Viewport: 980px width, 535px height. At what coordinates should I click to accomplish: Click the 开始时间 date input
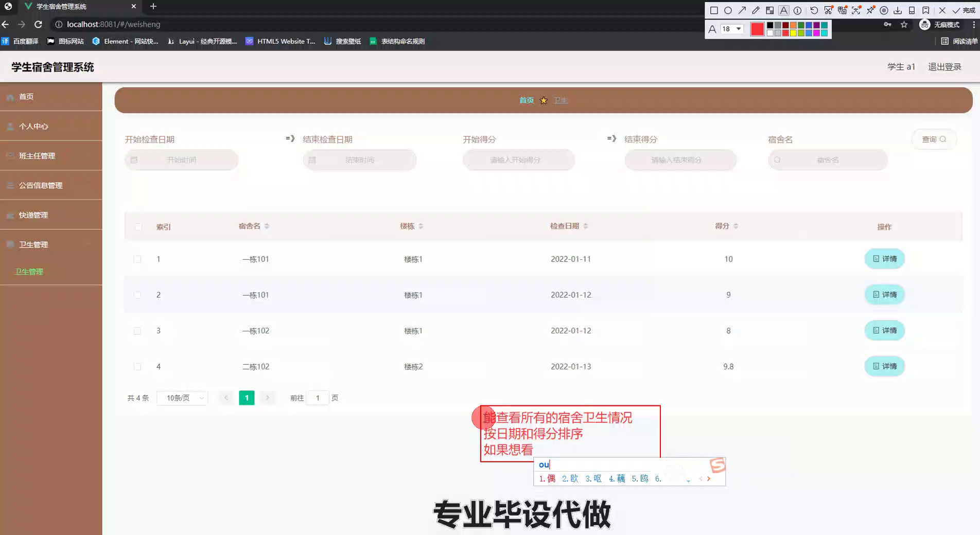point(181,160)
